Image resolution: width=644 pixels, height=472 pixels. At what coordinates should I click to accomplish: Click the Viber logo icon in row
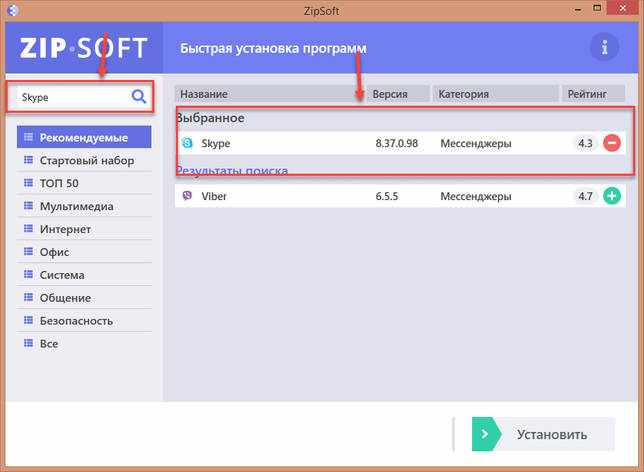[187, 196]
